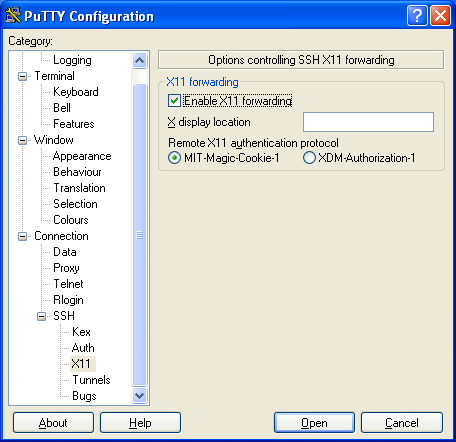The height and width of the screenshot is (442, 456).
Task: Collapse the Connection tree node
Action: pos(22,236)
